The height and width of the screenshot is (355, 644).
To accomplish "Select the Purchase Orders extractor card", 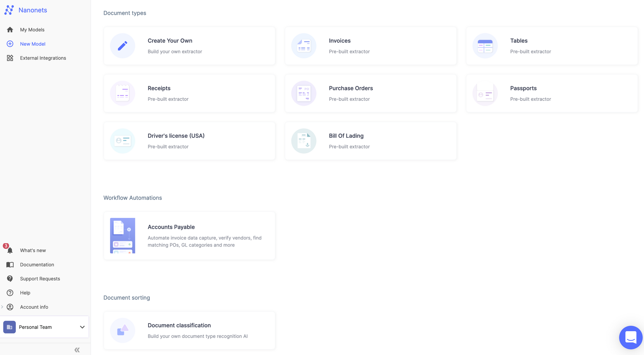I will click(x=370, y=93).
